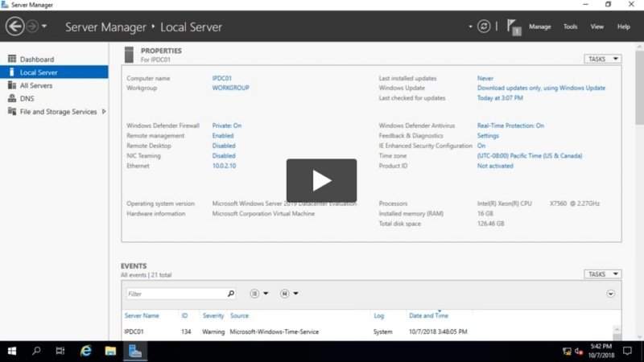Screen dimensions: 644x362
Task: Expand the events section chevron
Action: click(x=610, y=294)
